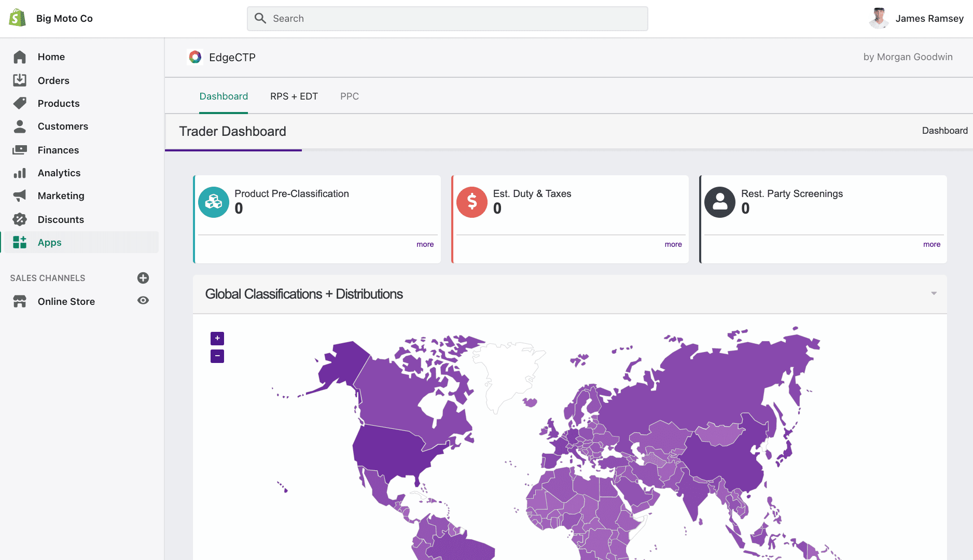
Task: Click the Shopify bag logo
Action: pyautogui.click(x=18, y=18)
